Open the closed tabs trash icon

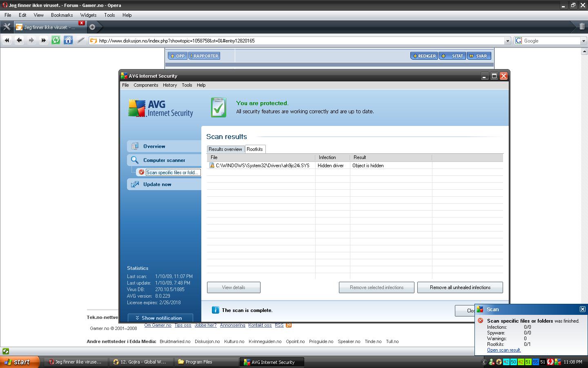582,27
